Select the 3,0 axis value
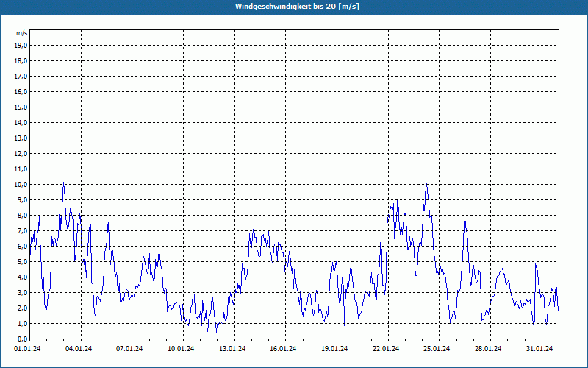Viewport: 588px width, 368px height. 22,292
